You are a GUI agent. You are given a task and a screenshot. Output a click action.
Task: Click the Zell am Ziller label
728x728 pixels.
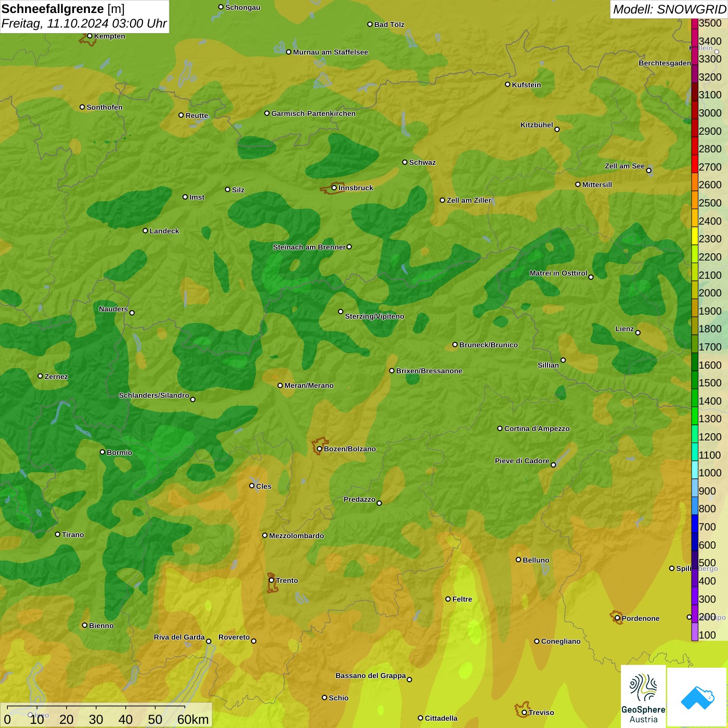coord(469,200)
